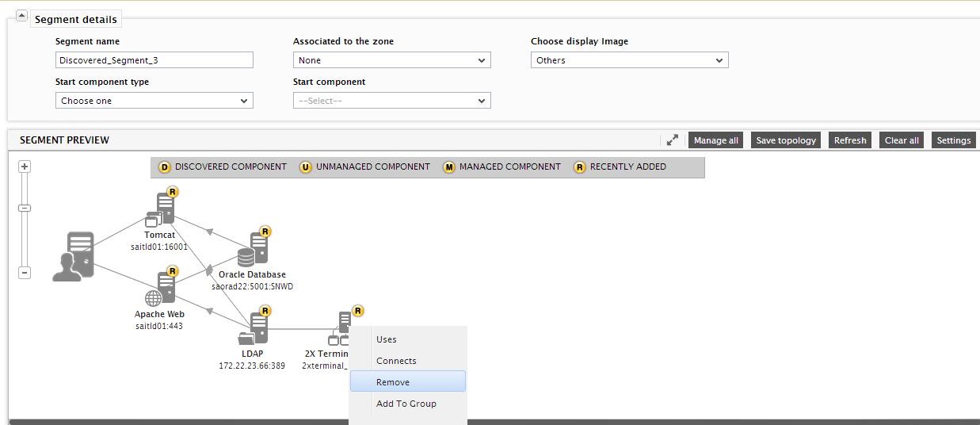
Task: Click the Discovered Component legend badge
Action: 165,167
